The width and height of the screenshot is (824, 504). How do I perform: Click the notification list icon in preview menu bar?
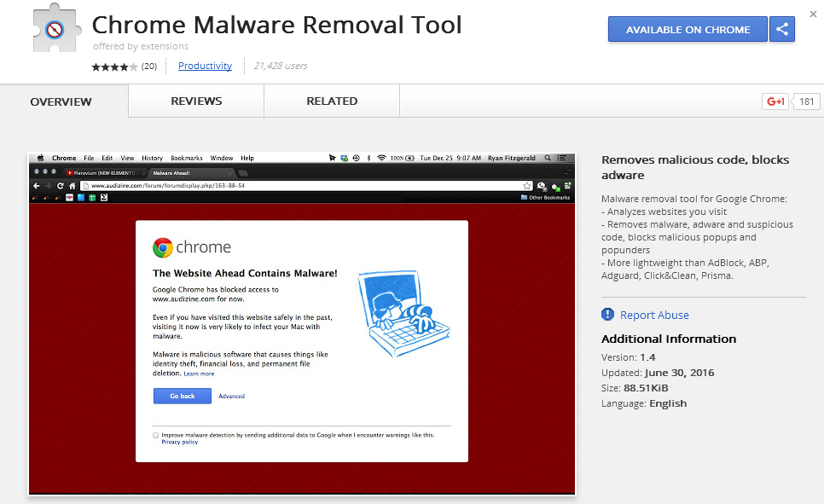pos(562,158)
